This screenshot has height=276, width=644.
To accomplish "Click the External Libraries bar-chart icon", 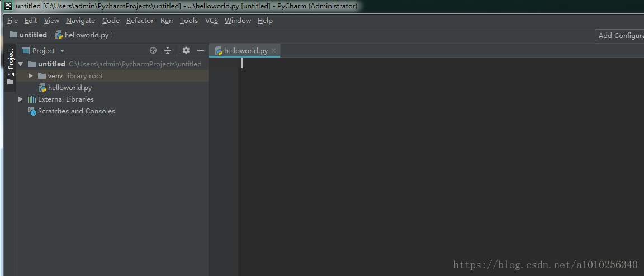I will tap(32, 99).
